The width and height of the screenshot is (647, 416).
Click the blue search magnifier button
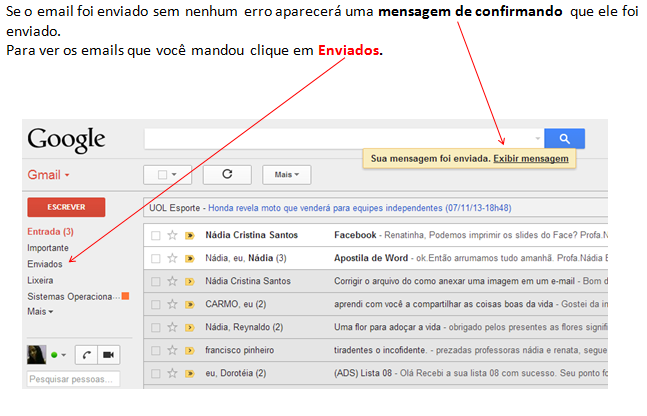pos(564,139)
